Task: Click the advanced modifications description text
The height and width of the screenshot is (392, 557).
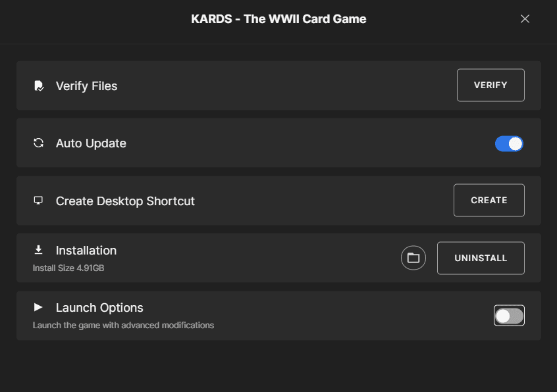Action: coord(123,325)
